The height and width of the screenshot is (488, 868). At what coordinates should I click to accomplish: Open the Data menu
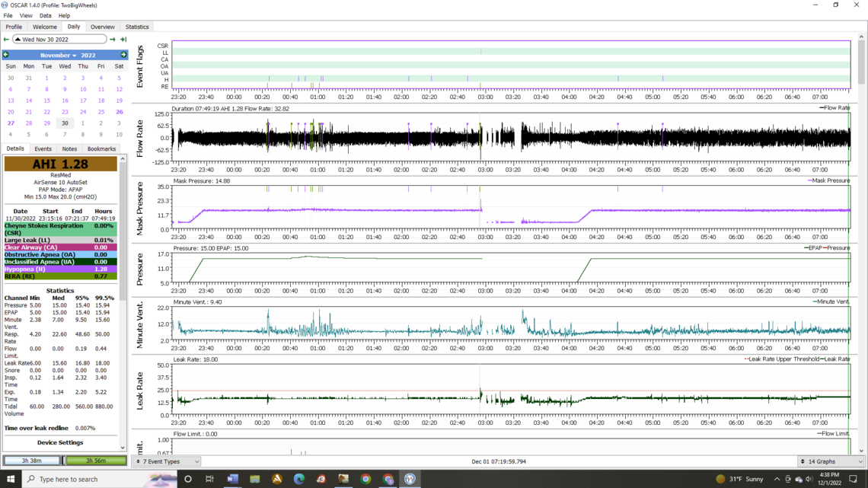[46, 15]
